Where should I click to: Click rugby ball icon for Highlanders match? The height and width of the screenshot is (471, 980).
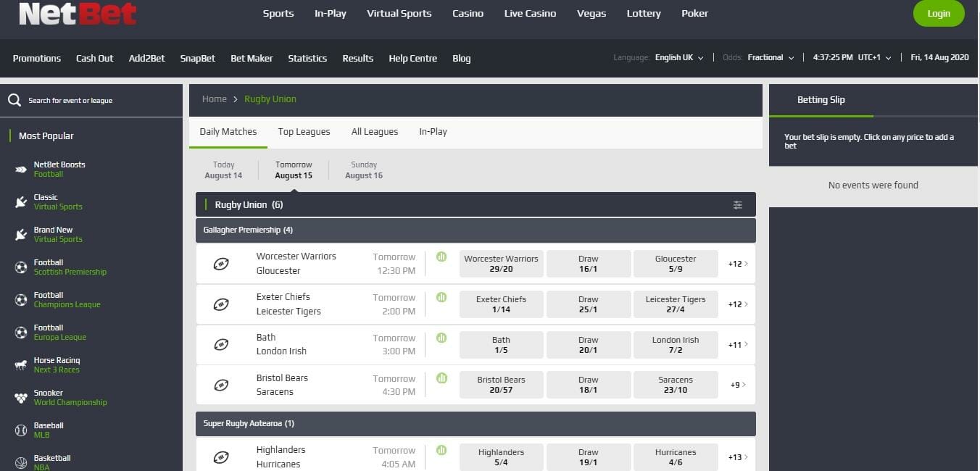(221, 457)
